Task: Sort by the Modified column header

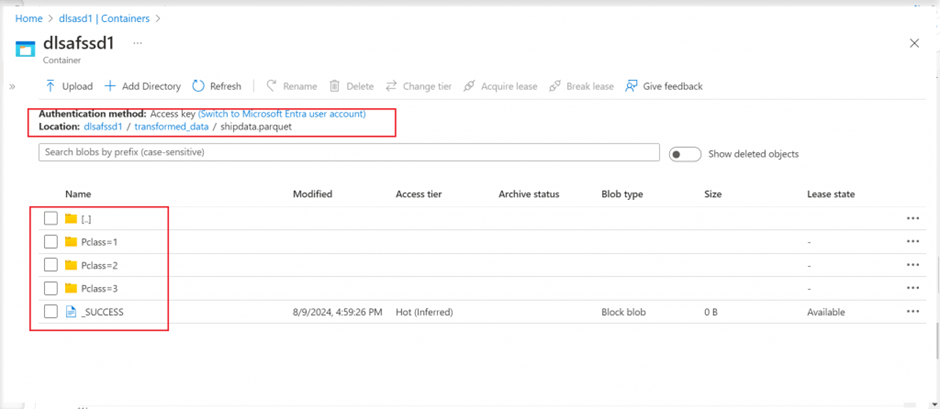Action: point(312,194)
